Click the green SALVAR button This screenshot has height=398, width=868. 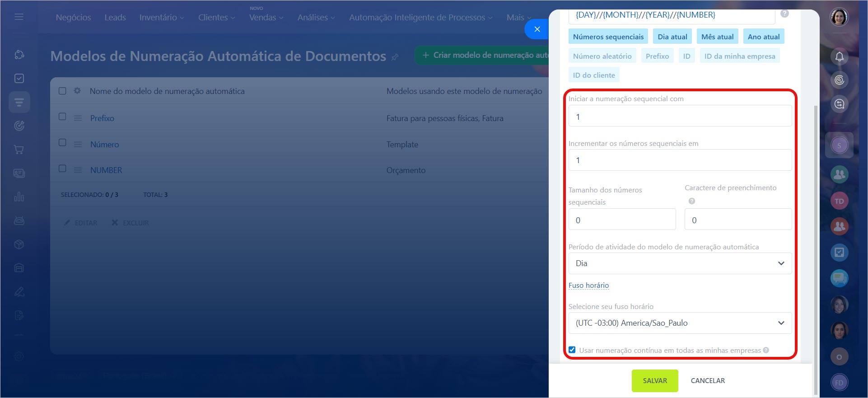[654, 381]
